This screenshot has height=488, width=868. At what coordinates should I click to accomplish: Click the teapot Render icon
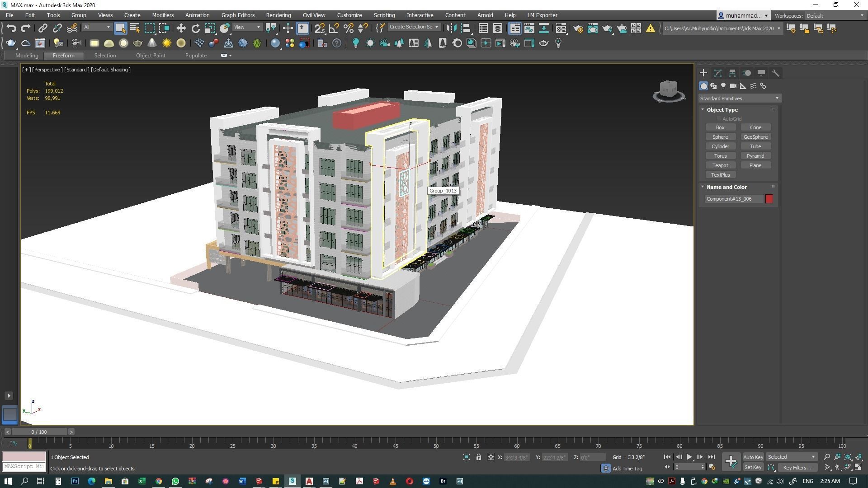click(x=607, y=28)
